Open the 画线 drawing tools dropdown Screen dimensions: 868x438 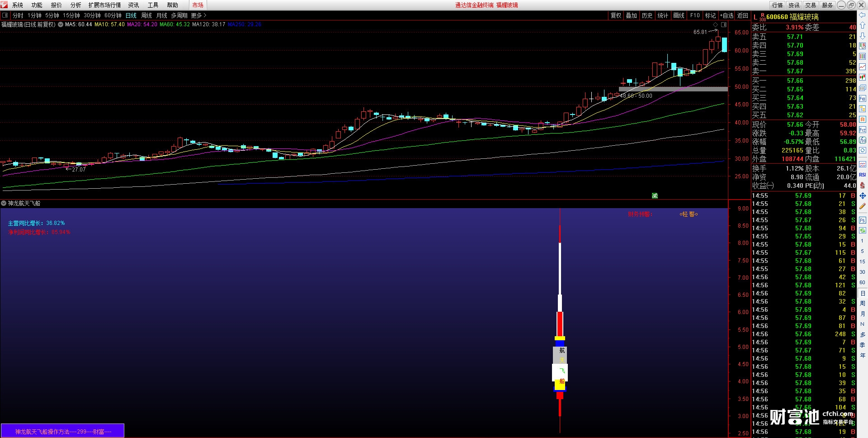tap(679, 15)
